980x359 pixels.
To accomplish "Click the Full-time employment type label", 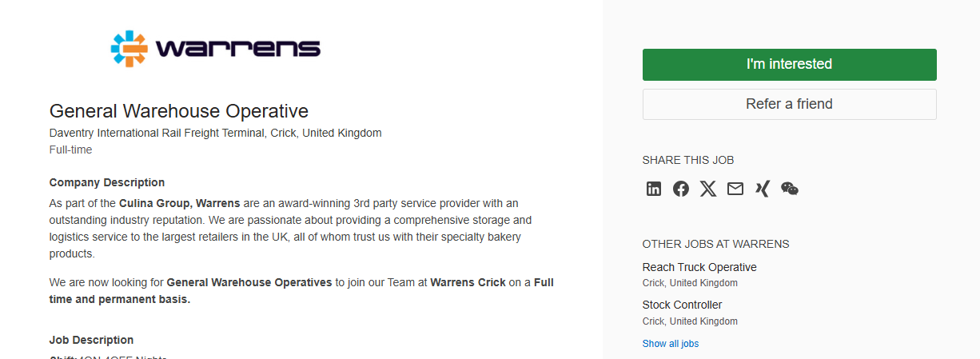I will click(70, 150).
